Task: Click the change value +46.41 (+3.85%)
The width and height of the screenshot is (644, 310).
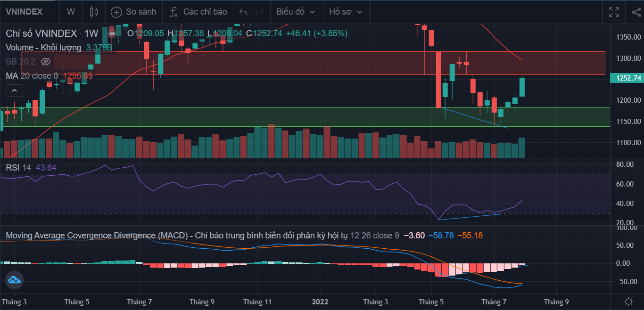Action: [317, 33]
